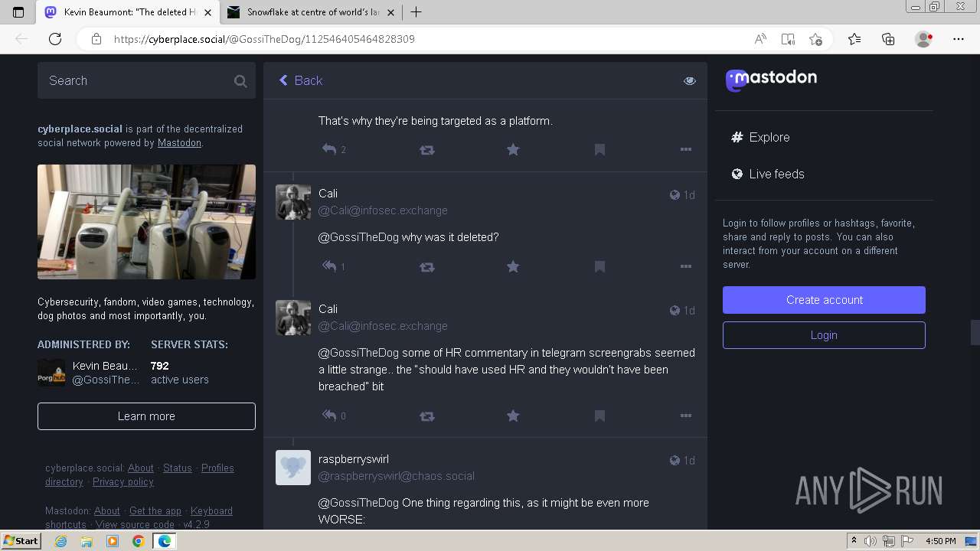
Task: Boost the 'targeted as a platform' post
Action: [x=427, y=150]
